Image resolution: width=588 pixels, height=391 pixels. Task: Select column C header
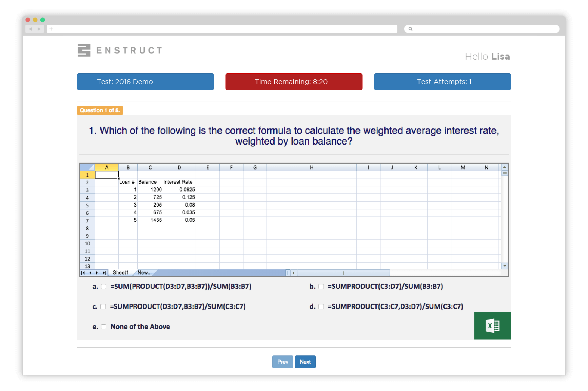point(150,167)
